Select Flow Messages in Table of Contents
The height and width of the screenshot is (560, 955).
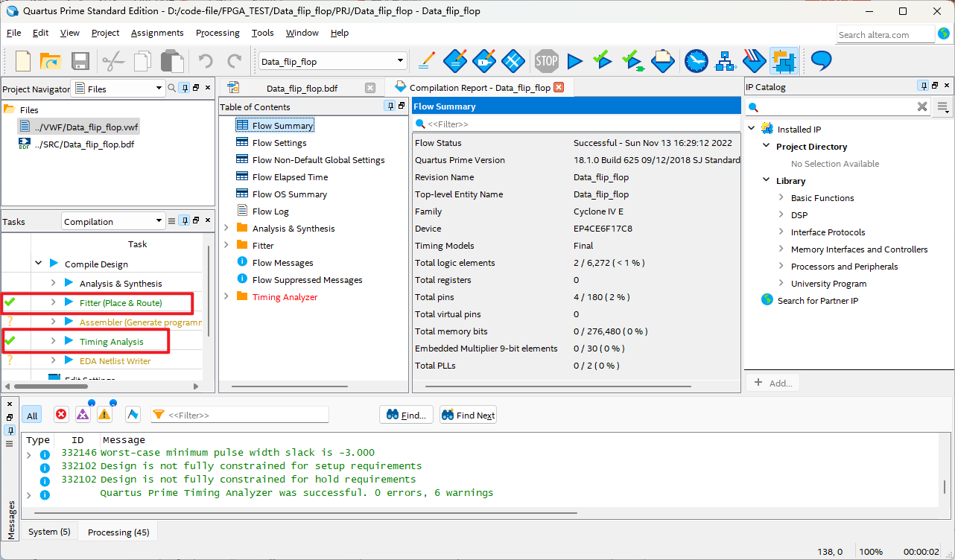283,262
